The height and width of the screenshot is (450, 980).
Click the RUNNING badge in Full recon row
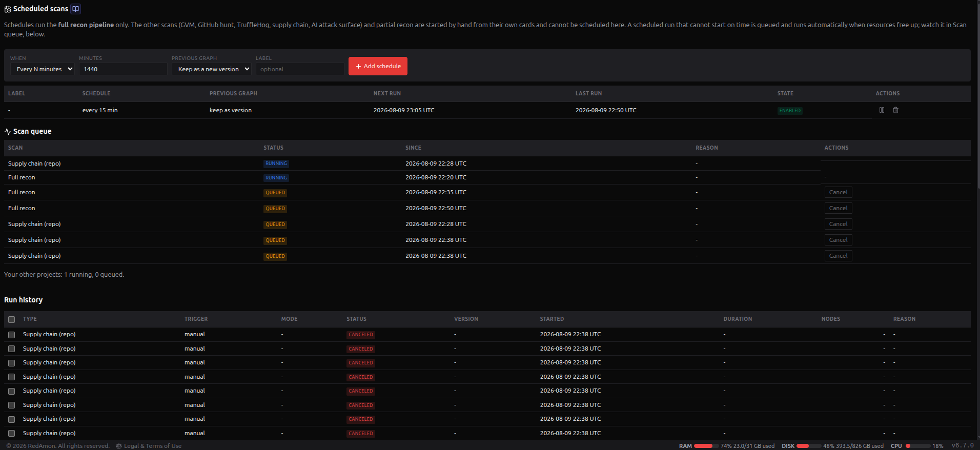pyautogui.click(x=276, y=178)
